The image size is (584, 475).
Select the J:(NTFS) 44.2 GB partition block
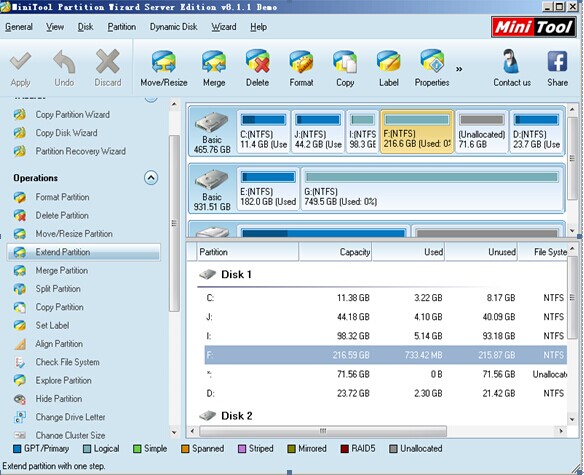(x=318, y=132)
